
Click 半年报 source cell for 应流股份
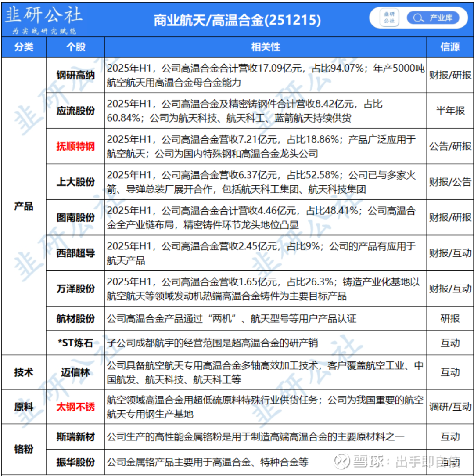450,111
